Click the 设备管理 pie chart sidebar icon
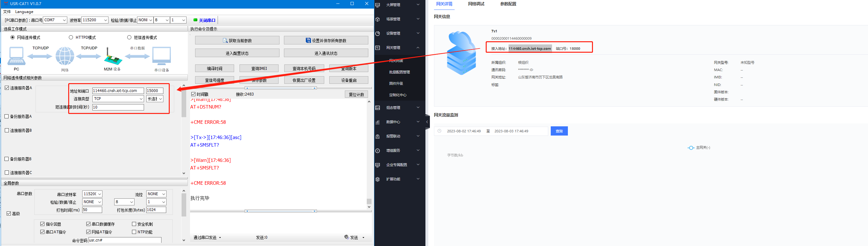The height and width of the screenshot is (246, 868). [378, 33]
